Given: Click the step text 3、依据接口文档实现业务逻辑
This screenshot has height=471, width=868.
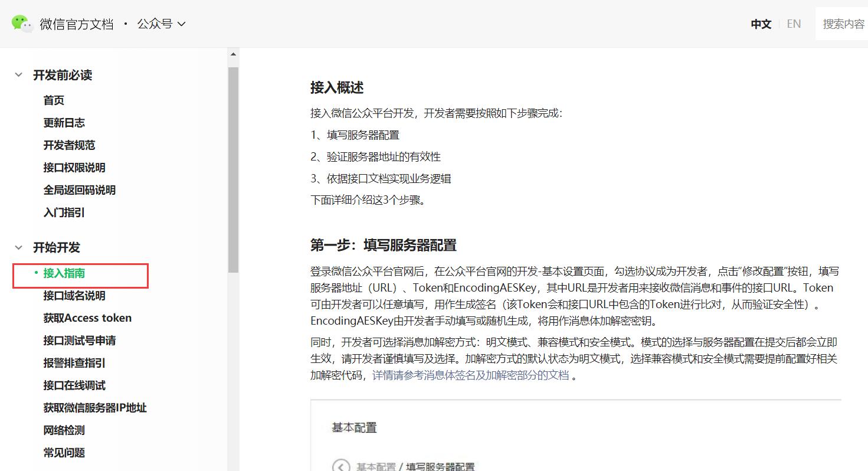Looking at the screenshot, I should (381, 178).
